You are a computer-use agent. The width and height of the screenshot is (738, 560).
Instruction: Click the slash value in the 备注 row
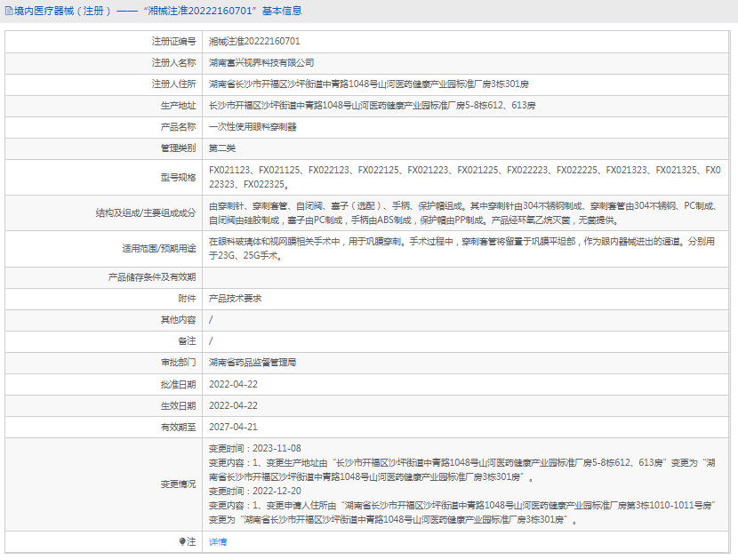211,340
